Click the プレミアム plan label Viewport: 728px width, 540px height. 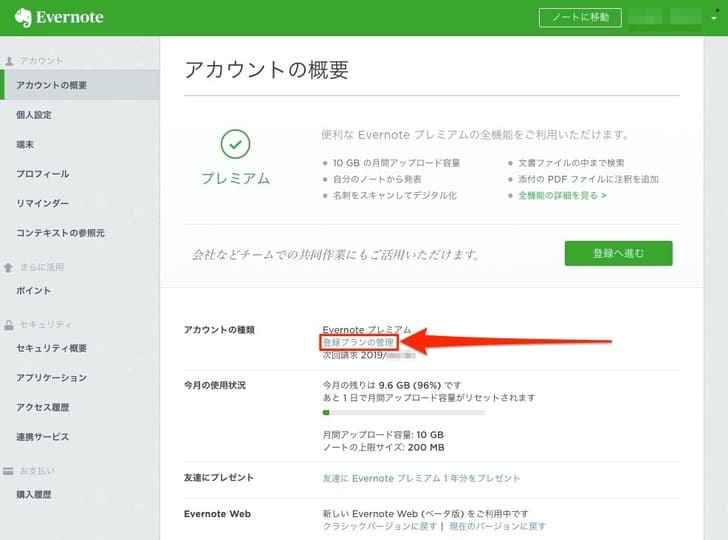235,178
